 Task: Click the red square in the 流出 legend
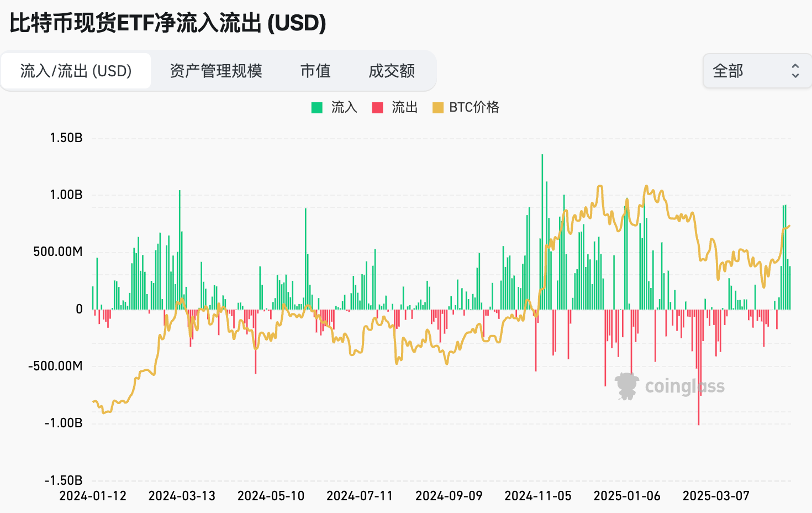(x=378, y=107)
